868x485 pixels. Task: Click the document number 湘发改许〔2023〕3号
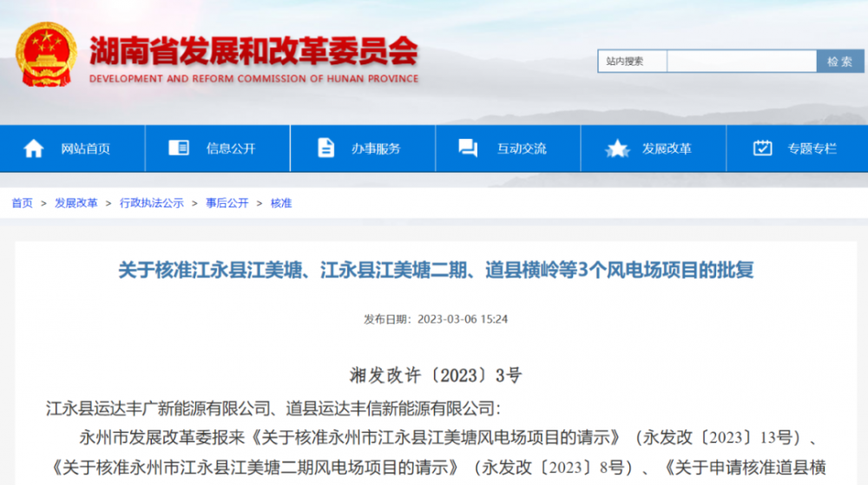(x=436, y=376)
